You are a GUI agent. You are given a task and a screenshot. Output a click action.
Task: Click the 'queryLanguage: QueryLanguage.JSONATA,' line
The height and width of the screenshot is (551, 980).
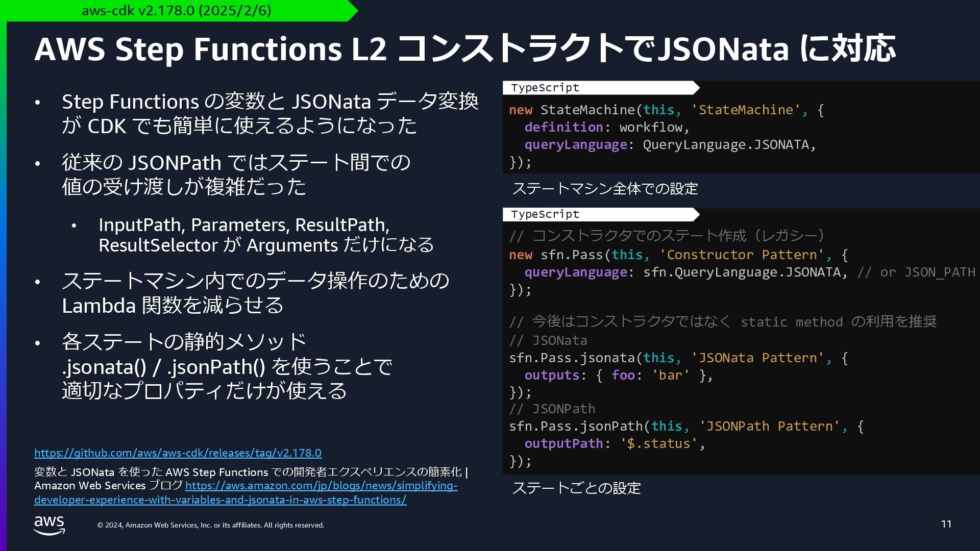click(670, 145)
